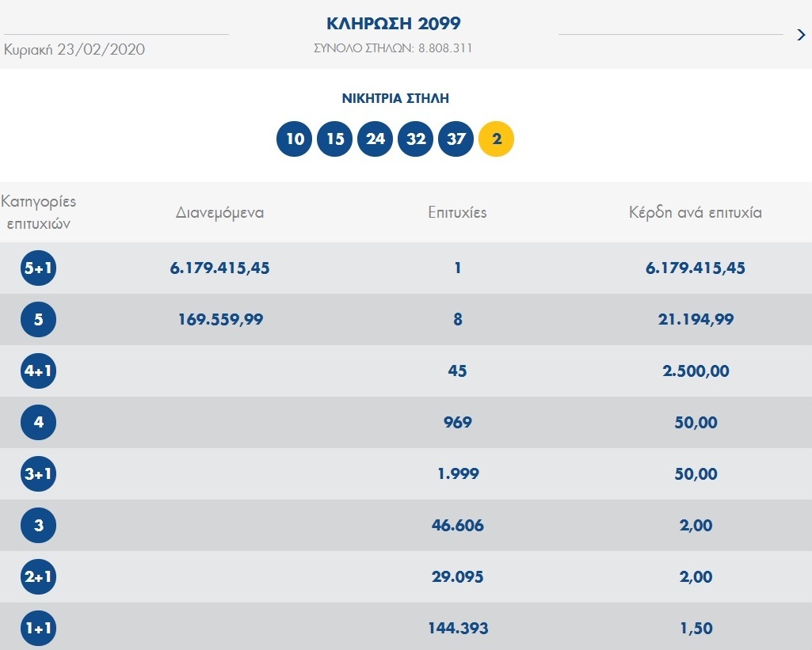
Task: Click winning number ball 10
Action: (x=295, y=139)
